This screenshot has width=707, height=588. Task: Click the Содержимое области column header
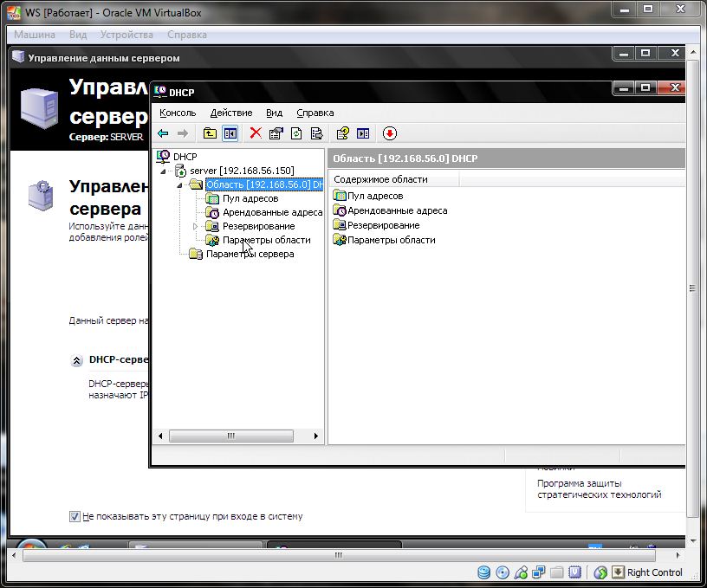point(393,179)
